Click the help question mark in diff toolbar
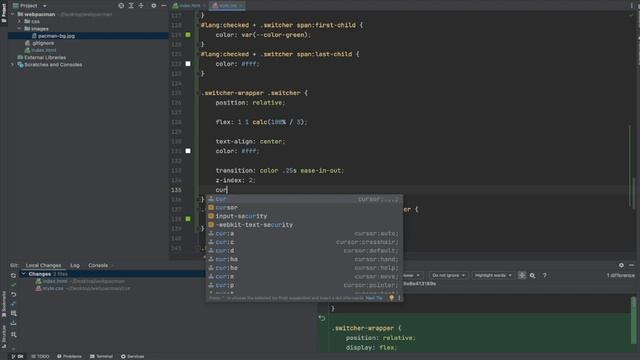This screenshot has width=640, height=360. [544, 276]
